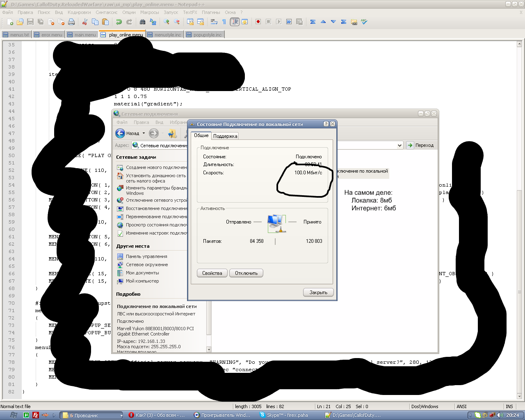Click the Help question mark button in dialog
The height and width of the screenshot is (420, 525).
(326, 124)
